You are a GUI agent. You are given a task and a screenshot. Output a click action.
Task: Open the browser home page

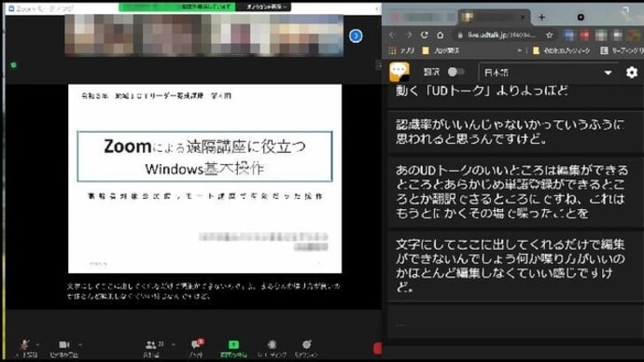(x=440, y=35)
